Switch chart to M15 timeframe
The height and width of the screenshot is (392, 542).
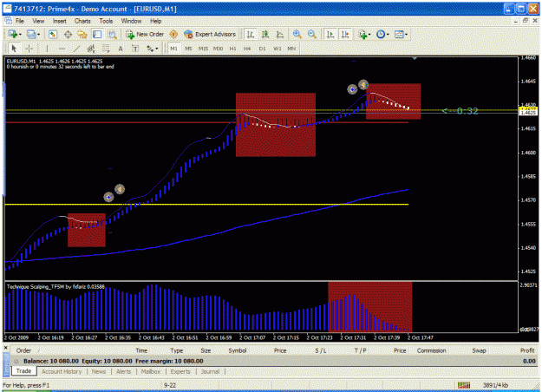tap(203, 49)
